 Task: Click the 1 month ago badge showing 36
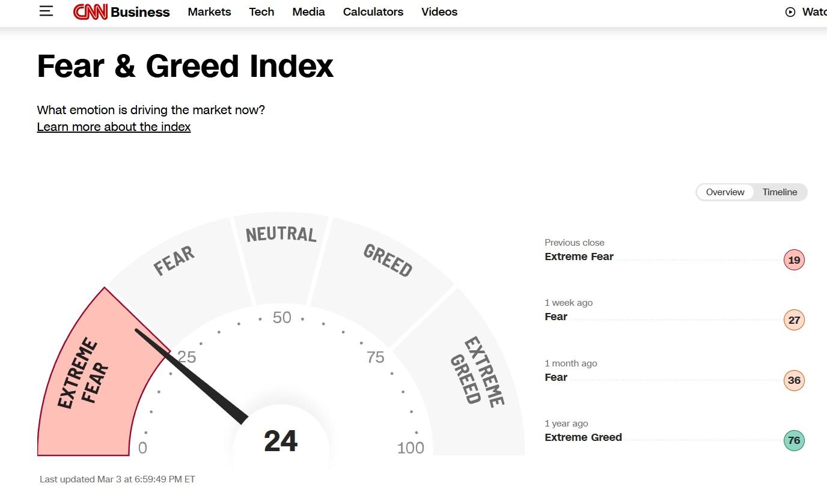click(794, 380)
